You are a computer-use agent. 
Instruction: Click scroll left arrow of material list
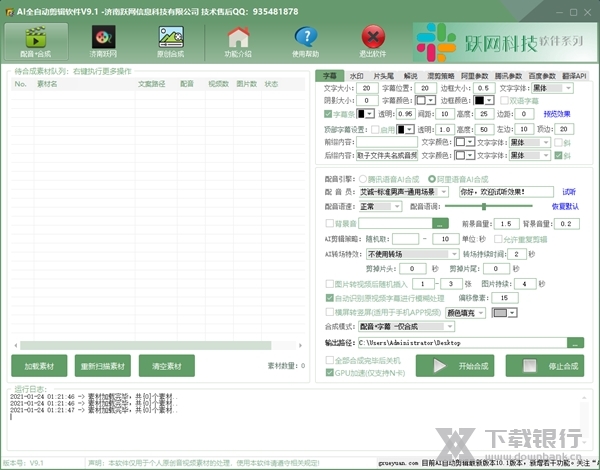16,345
